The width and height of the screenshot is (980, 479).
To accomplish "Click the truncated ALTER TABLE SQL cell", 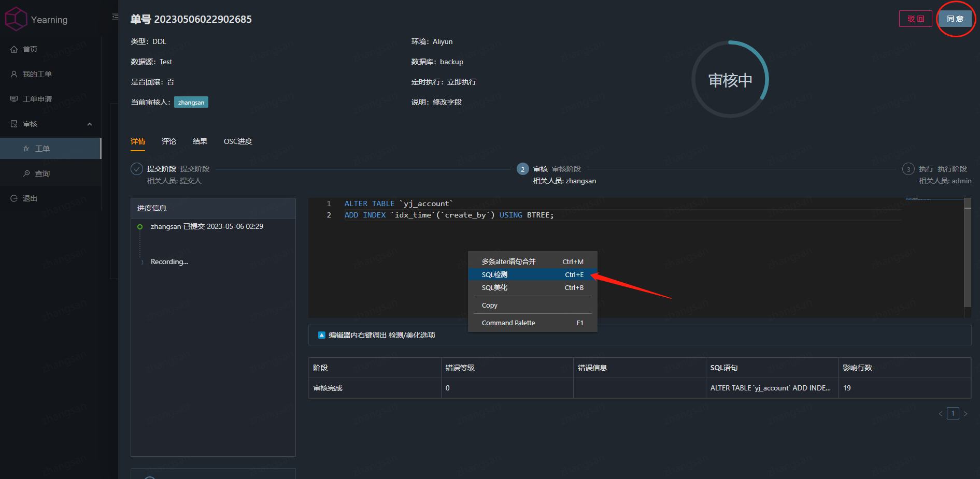I will 772,388.
